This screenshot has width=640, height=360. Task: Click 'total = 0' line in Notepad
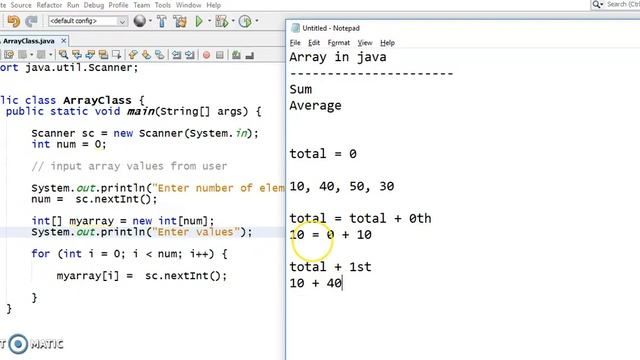click(x=323, y=154)
